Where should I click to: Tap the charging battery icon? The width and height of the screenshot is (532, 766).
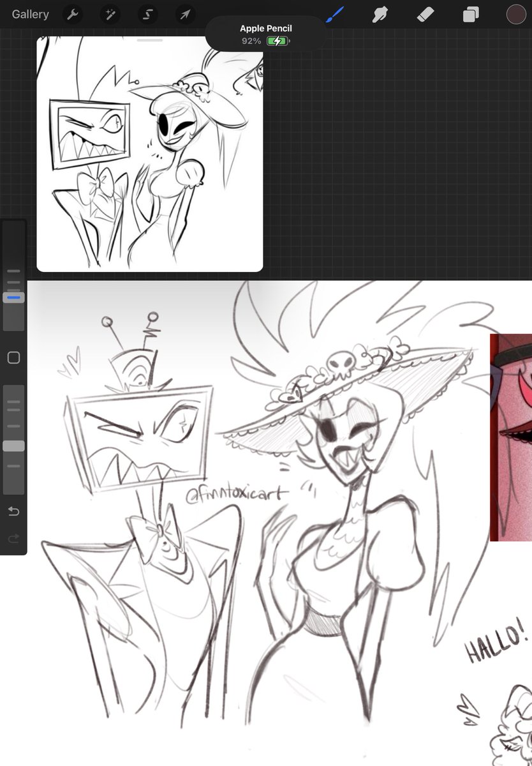tap(277, 41)
